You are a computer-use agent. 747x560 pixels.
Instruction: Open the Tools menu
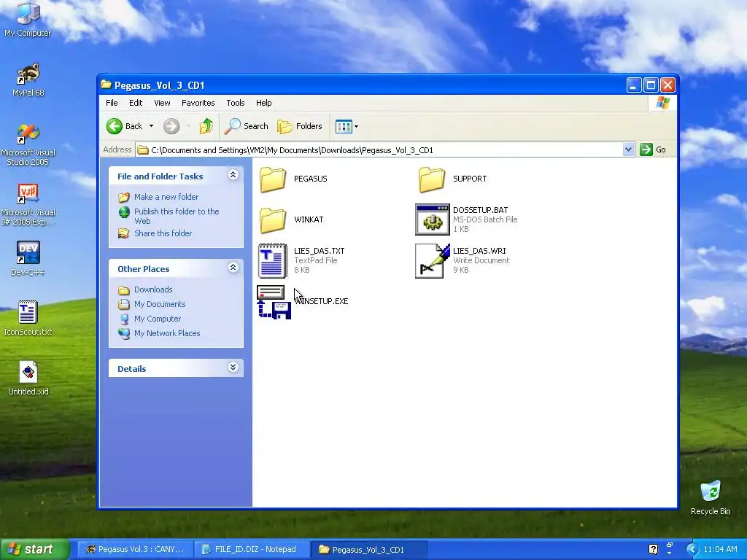(x=236, y=103)
